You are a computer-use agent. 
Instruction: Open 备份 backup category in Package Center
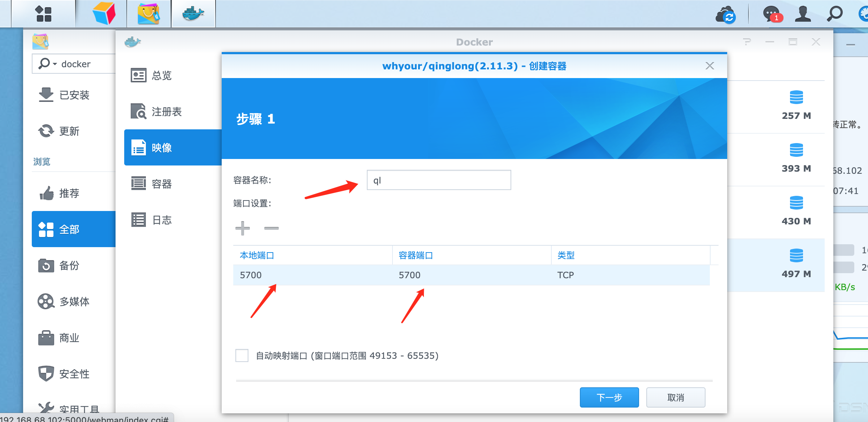coord(74,266)
